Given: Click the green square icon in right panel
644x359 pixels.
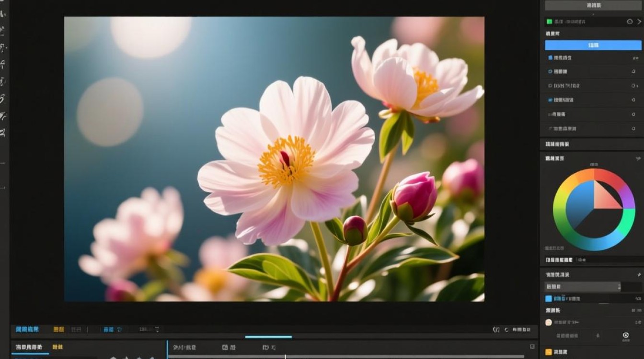Looking at the screenshot, I should [x=549, y=22].
